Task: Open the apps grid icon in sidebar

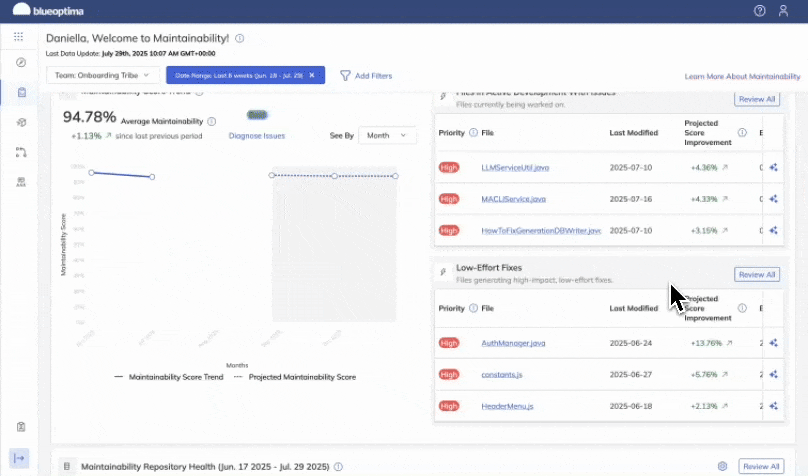Action: (19, 37)
